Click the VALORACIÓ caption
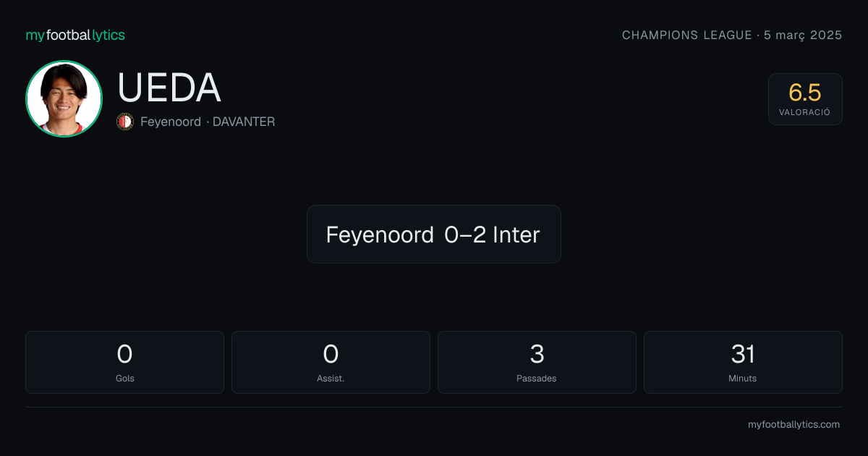This screenshot has height=456, width=868. (x=805, y=113)
